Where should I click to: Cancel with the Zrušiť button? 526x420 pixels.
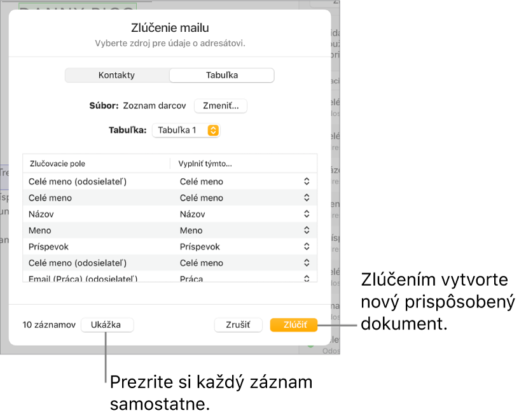(238, 325)
